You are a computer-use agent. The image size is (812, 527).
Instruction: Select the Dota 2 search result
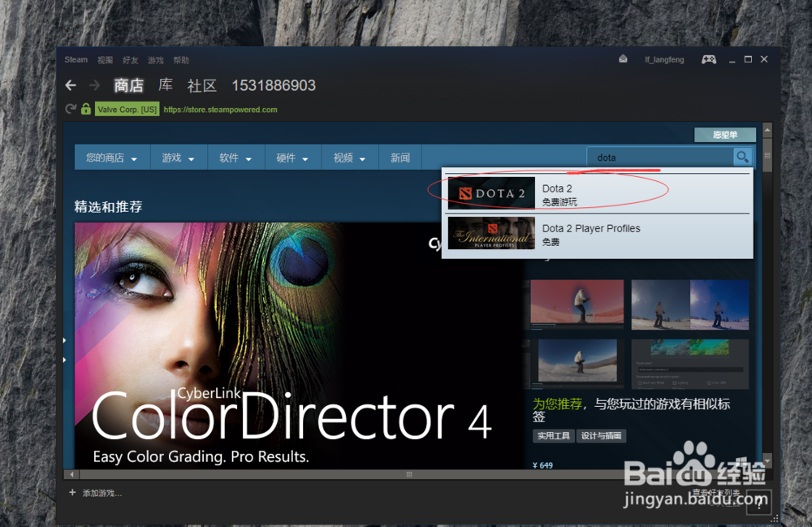[598, 193]
